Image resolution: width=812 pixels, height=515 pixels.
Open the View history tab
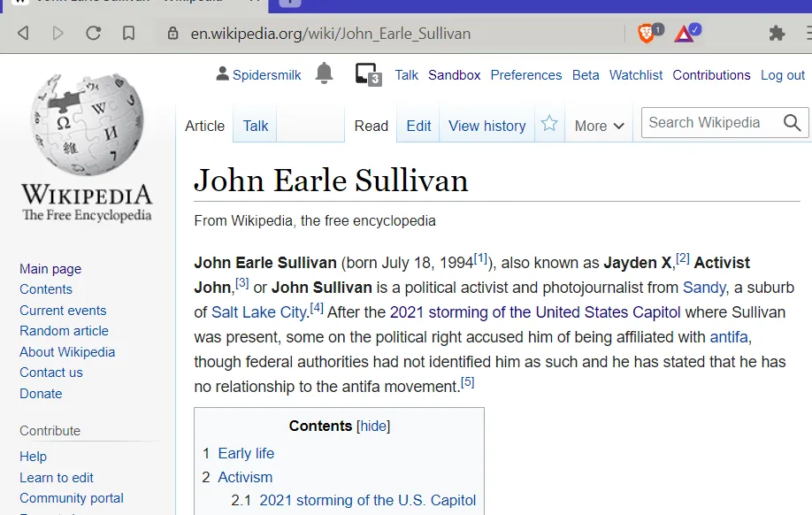[486, 126]
